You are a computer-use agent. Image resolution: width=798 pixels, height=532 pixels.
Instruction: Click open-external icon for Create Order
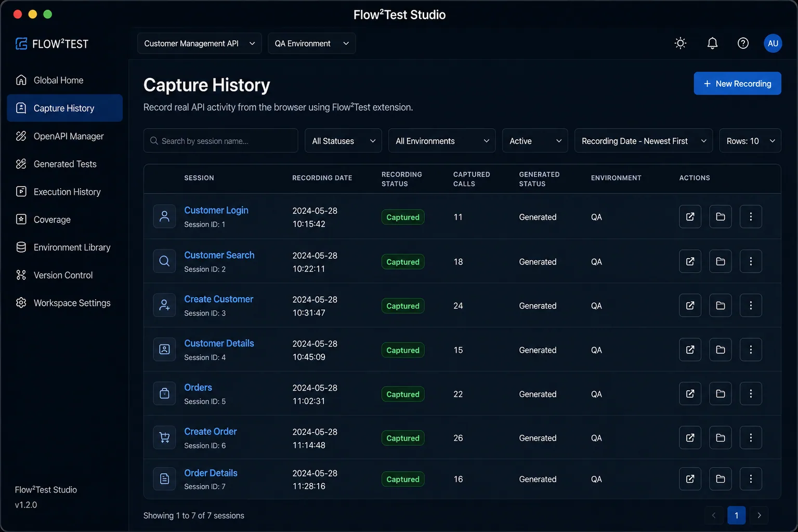point(690,438)
